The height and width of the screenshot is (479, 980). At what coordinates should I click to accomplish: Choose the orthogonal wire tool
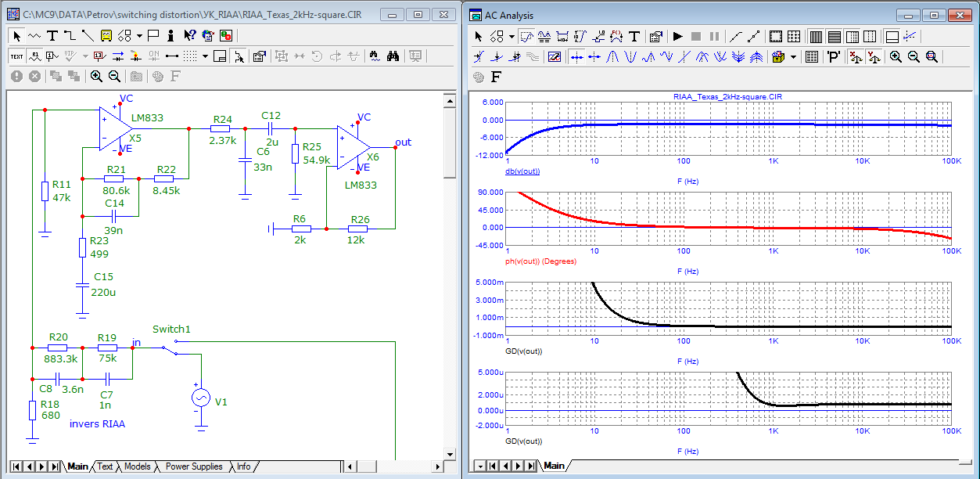(70, 36)
